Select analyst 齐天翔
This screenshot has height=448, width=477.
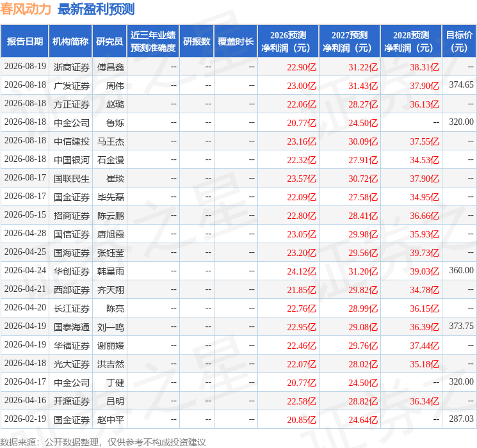[x=110, y=290]
